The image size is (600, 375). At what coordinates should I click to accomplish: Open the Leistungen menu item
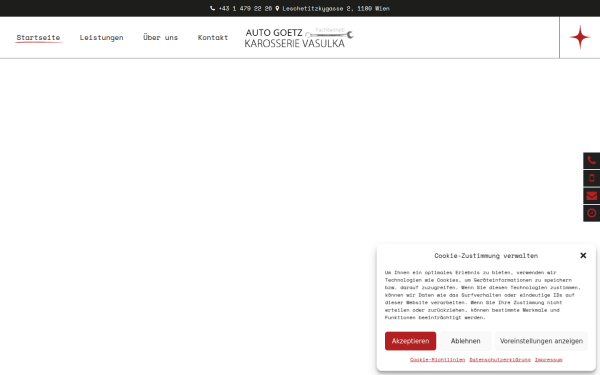click(x=101, y=38)
